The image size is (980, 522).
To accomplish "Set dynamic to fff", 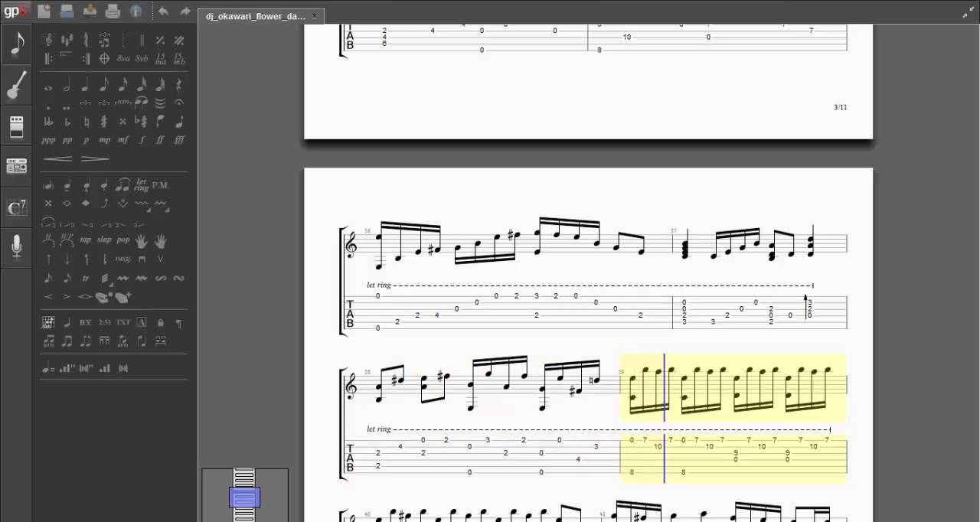I will tap(179, 140).
